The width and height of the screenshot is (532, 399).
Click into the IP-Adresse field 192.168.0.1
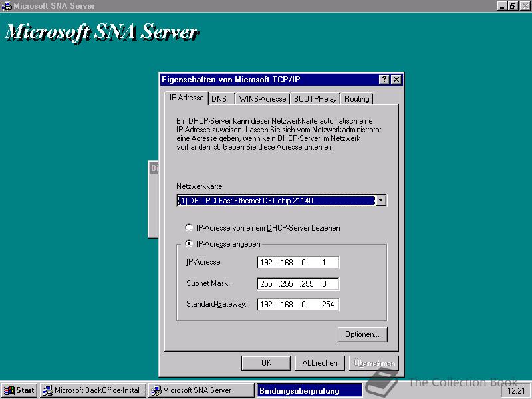coord(298,263)
